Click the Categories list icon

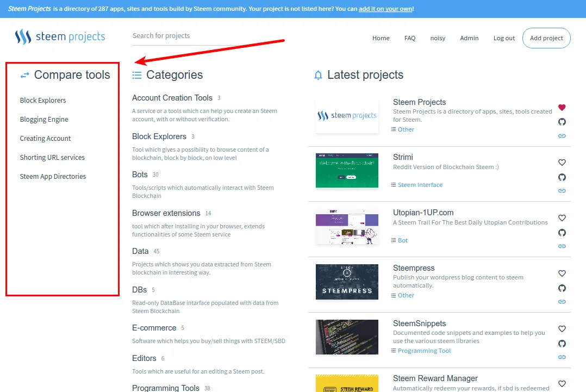pos(137,76)
